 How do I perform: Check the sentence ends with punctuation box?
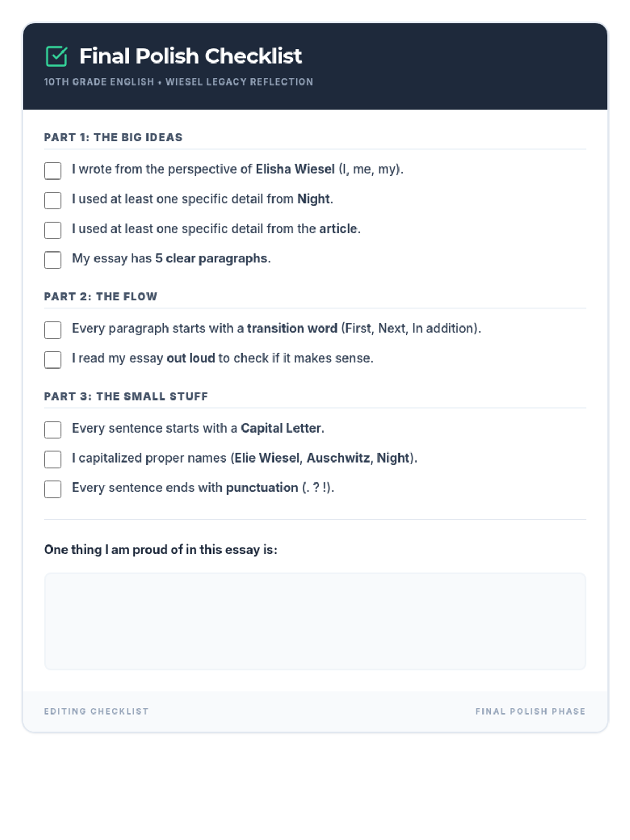52,489
